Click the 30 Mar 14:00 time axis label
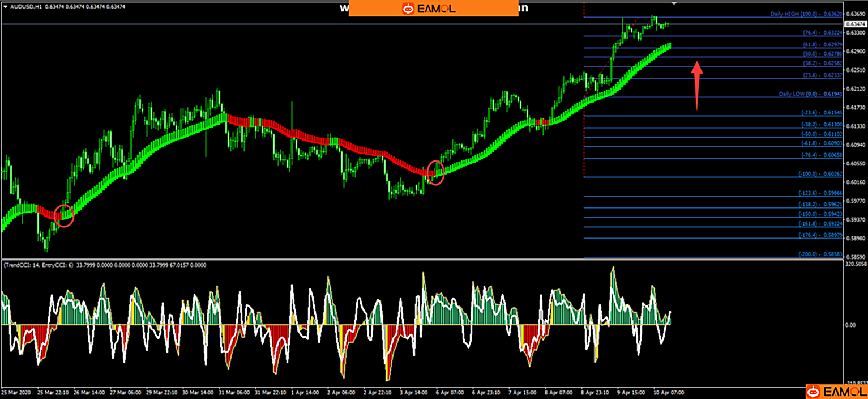This screenshot has height=399, width=868. pos(198,392)
